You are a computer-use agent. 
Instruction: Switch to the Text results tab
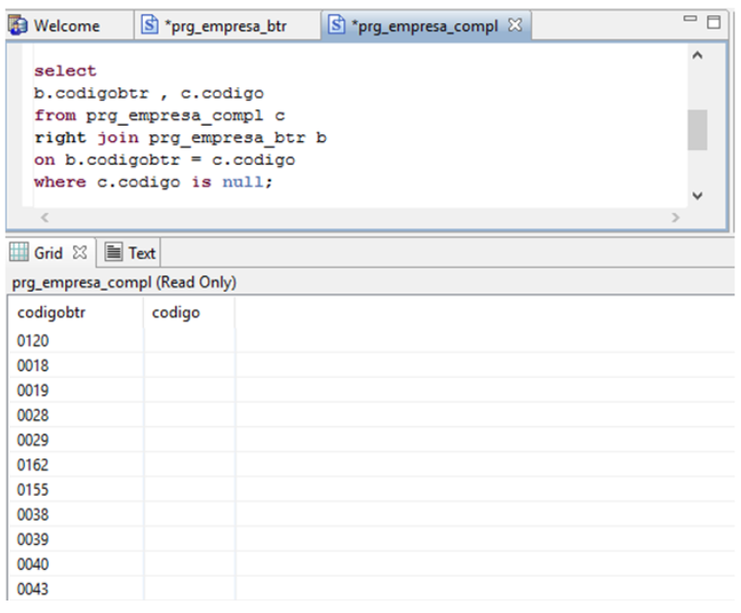(131, 254)
